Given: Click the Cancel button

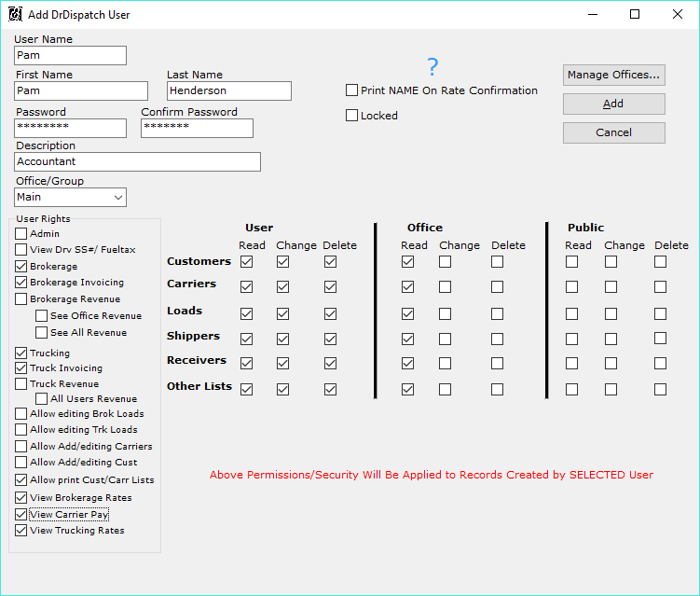Looking at the screenshot, I should coord(614,132).
